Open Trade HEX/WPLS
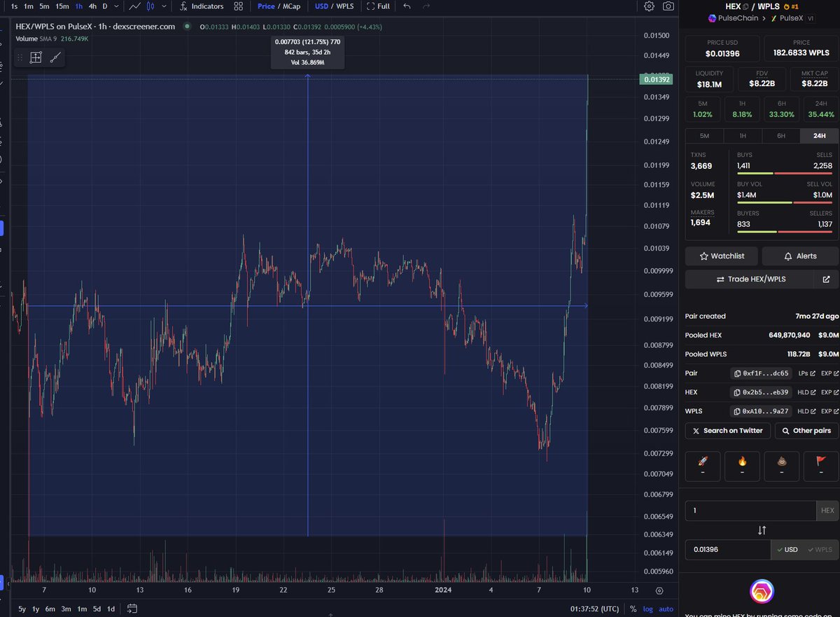 pos(750,279)
